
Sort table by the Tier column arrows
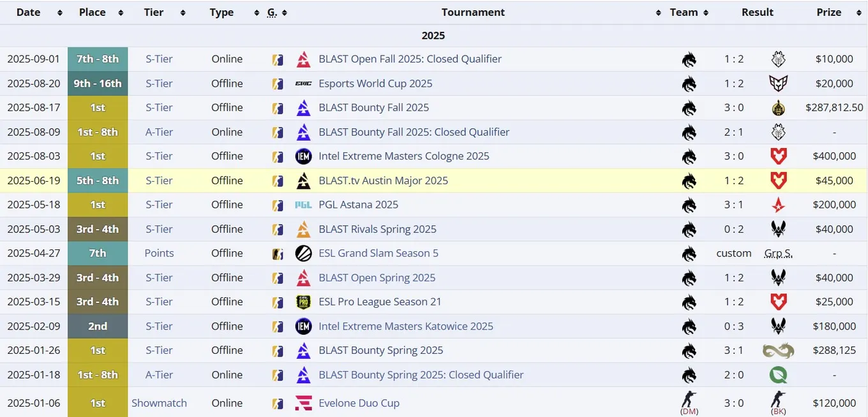tap(183, 13)
